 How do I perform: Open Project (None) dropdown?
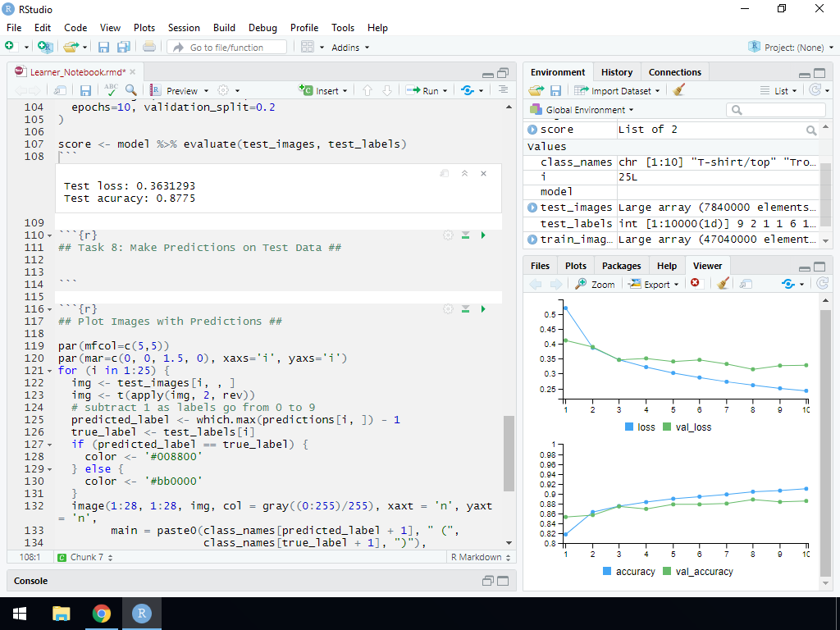point(791,47)
